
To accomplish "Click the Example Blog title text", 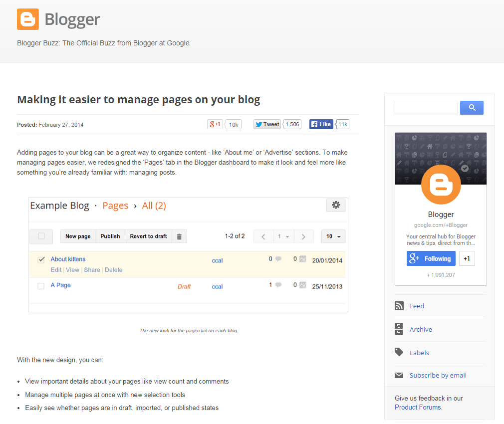I will pyautogui.click(x=59, y=206).
